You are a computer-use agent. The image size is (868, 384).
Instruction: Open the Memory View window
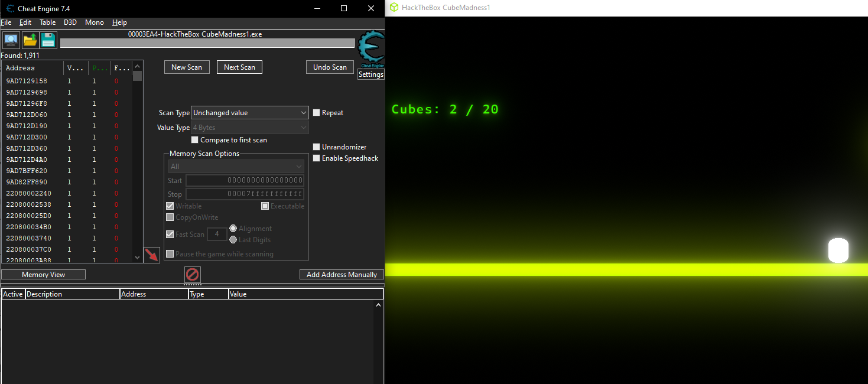pos(43,275)
